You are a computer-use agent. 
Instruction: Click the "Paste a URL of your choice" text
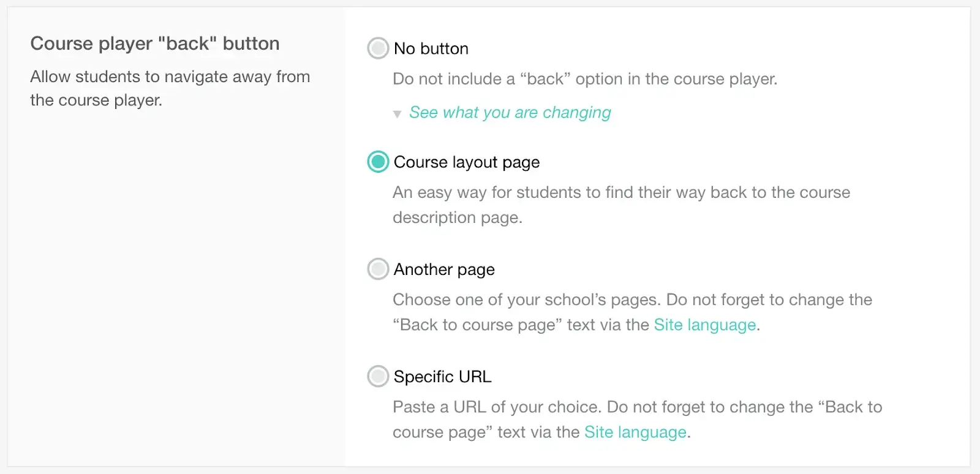497,407
